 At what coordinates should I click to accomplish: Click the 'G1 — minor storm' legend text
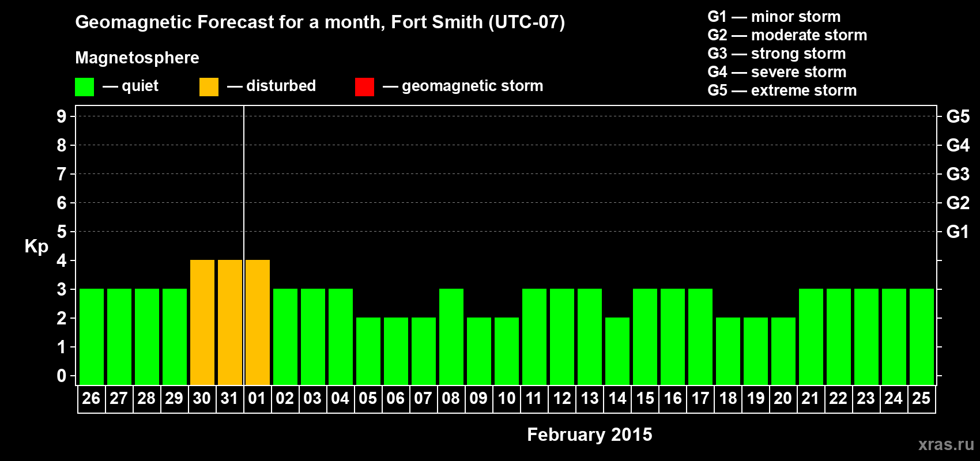pos(774,17)
